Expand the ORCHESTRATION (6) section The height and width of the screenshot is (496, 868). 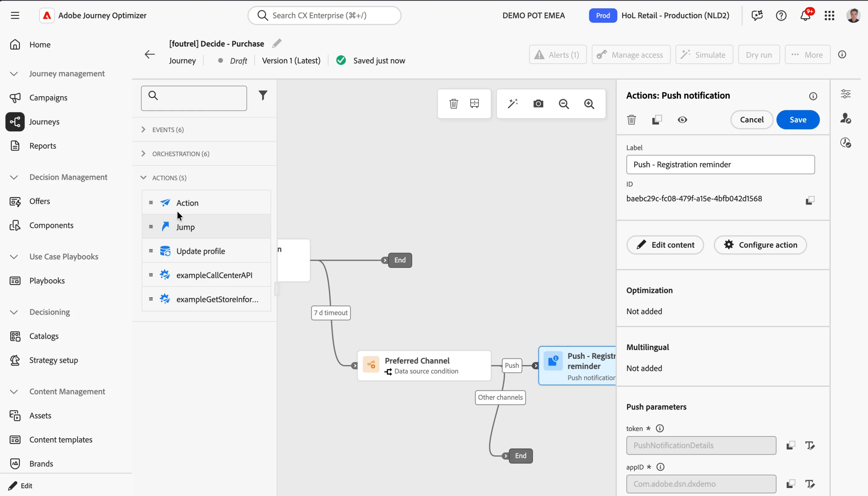[x=204, y=154]
